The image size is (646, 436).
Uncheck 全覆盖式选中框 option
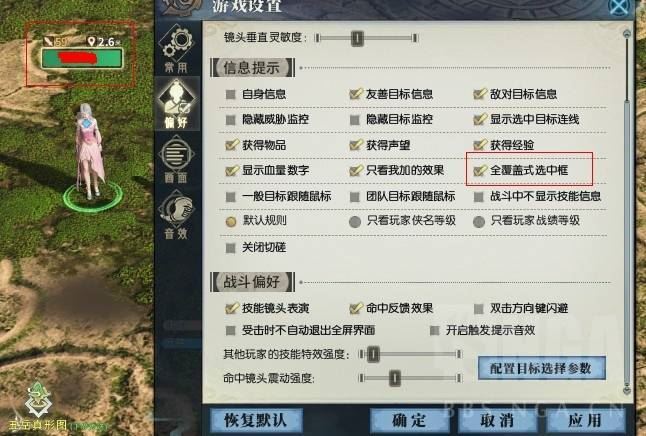click(480, 170)
